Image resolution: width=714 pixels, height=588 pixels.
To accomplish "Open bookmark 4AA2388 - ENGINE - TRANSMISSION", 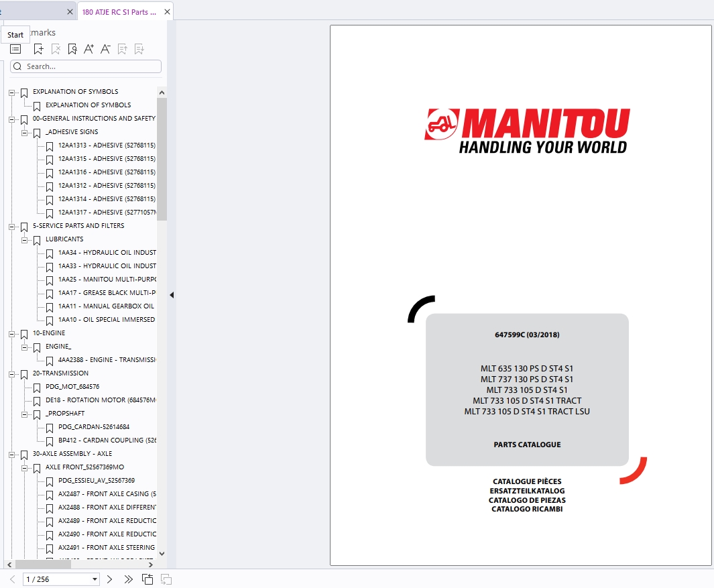I will 107,360.
